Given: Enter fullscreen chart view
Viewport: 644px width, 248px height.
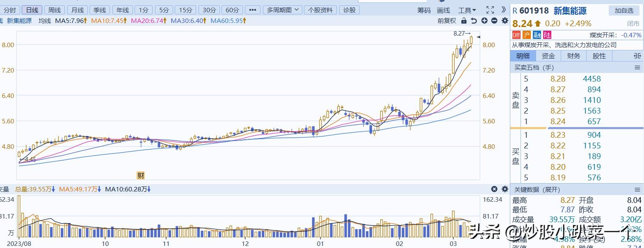Looking at the screenshot, I should [x=490, y=10].
